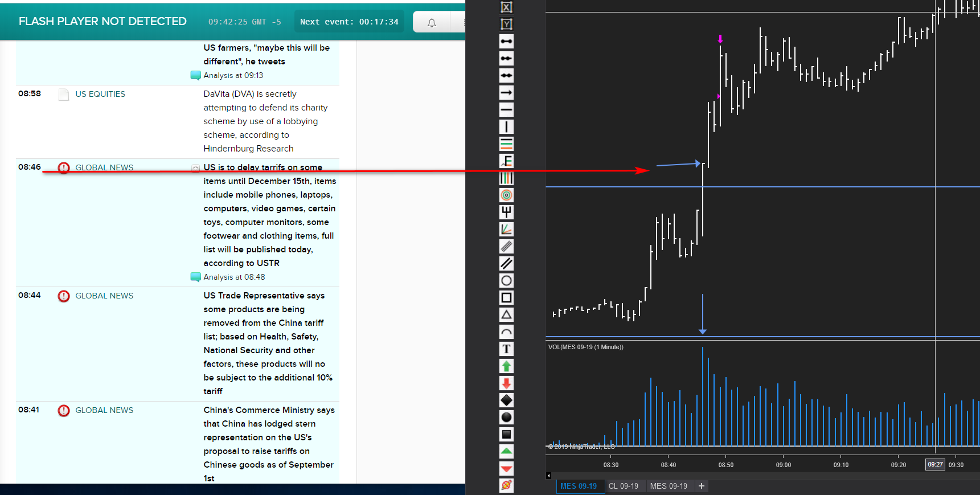The image size is (980, 495).
Task: Select the text annotation tool
Action: (506, 349)
